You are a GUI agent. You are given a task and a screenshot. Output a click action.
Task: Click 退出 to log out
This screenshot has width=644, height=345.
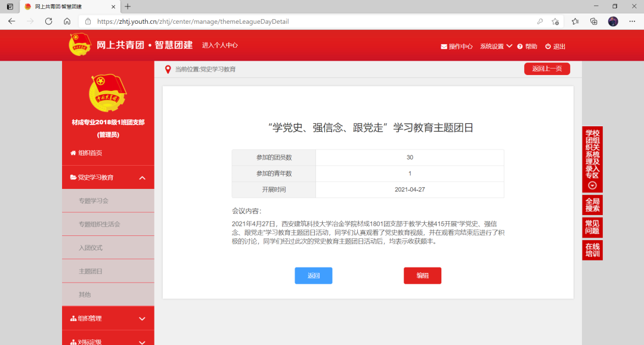(555, 46)
